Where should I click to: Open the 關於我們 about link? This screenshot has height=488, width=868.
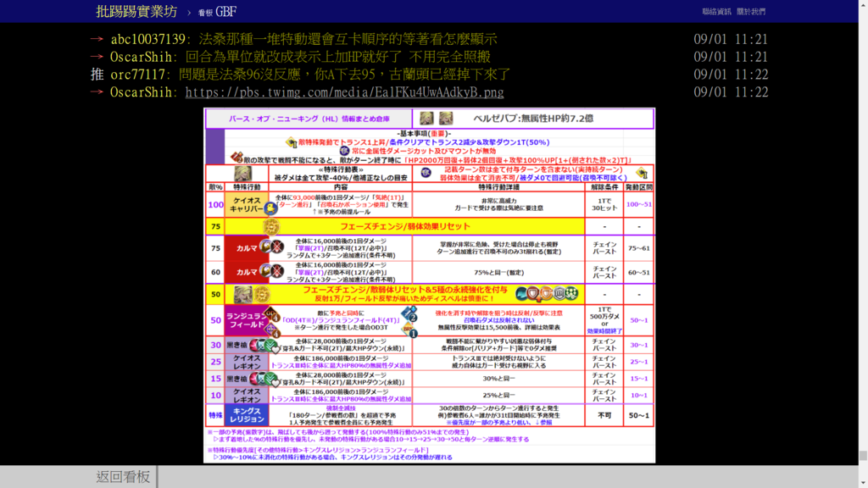point(751,11)
